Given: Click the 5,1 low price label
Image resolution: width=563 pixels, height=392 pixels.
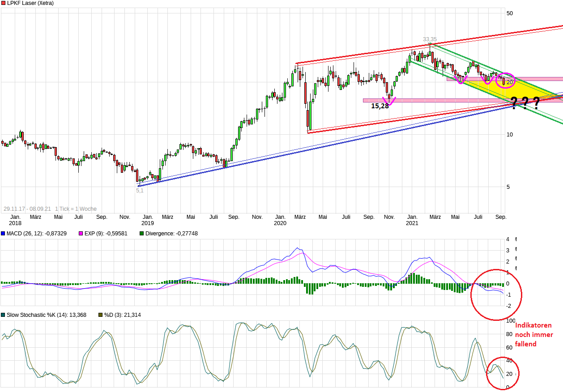Looking at the screenshot, I should 140,191.
